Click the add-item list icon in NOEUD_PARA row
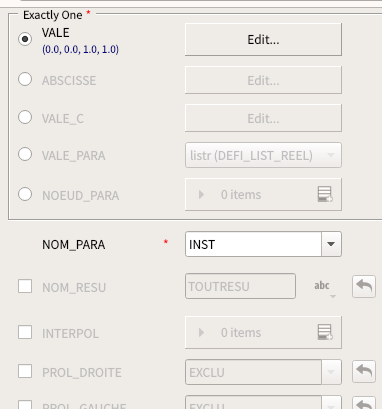 pyautogui.click(x=325, y=194)
